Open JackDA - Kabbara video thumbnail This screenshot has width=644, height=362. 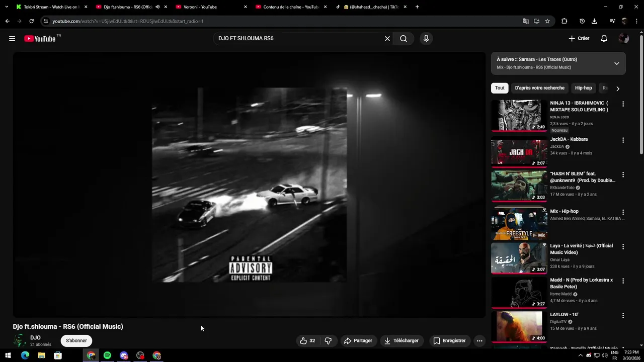tap(519, 151)
